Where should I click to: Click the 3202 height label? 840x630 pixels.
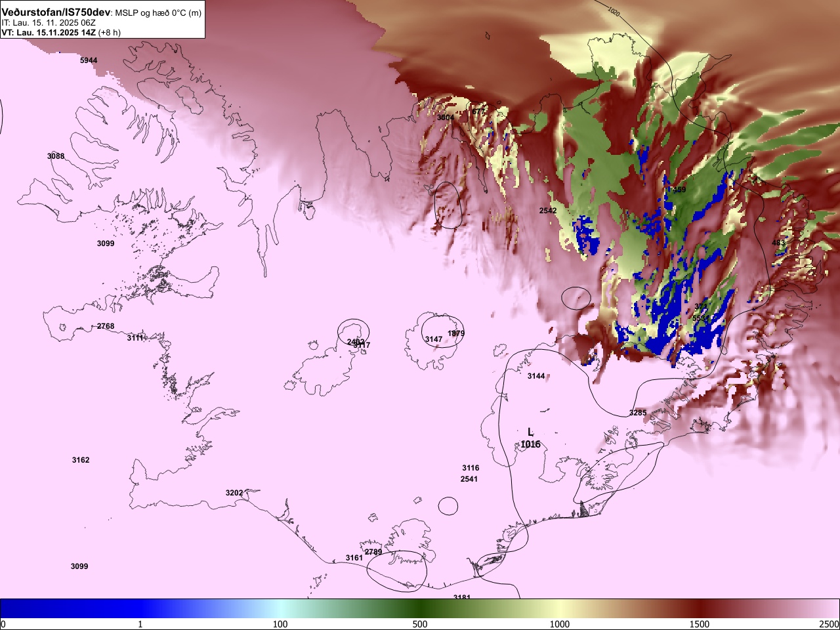(x=234, y=493)
